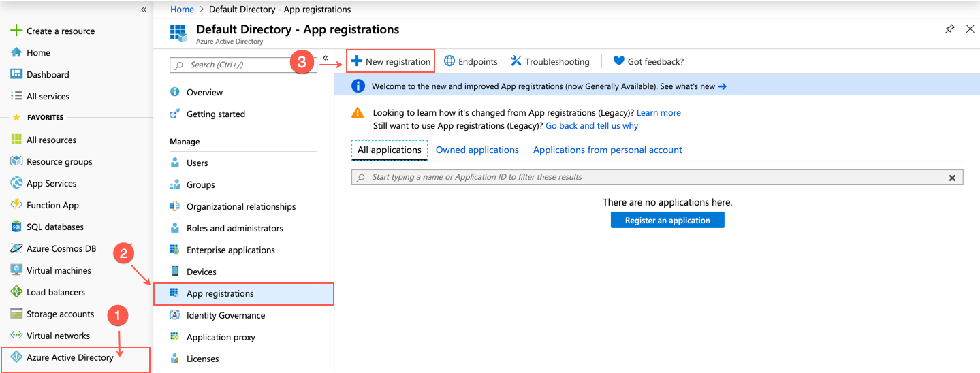Open Troubleshooting from the toolbar
Viewport: 980px width, 373px height.
(x=550, y=61)
